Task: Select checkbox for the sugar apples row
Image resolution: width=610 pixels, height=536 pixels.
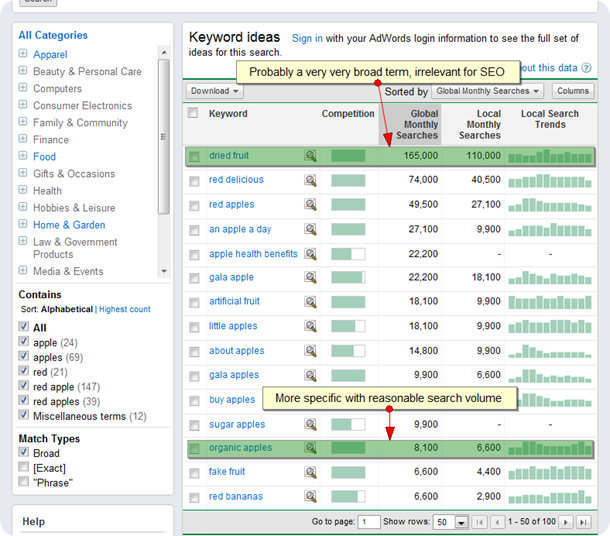Action: (194, 425)
